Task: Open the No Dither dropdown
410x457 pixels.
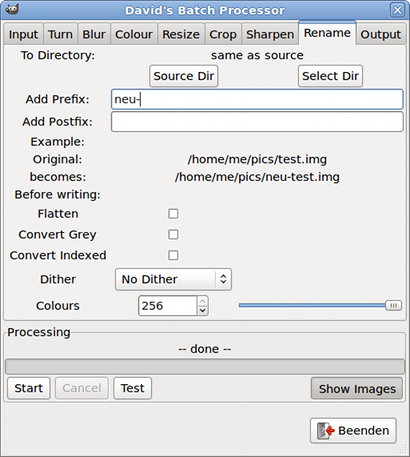Action: click(x=173, y=279)
